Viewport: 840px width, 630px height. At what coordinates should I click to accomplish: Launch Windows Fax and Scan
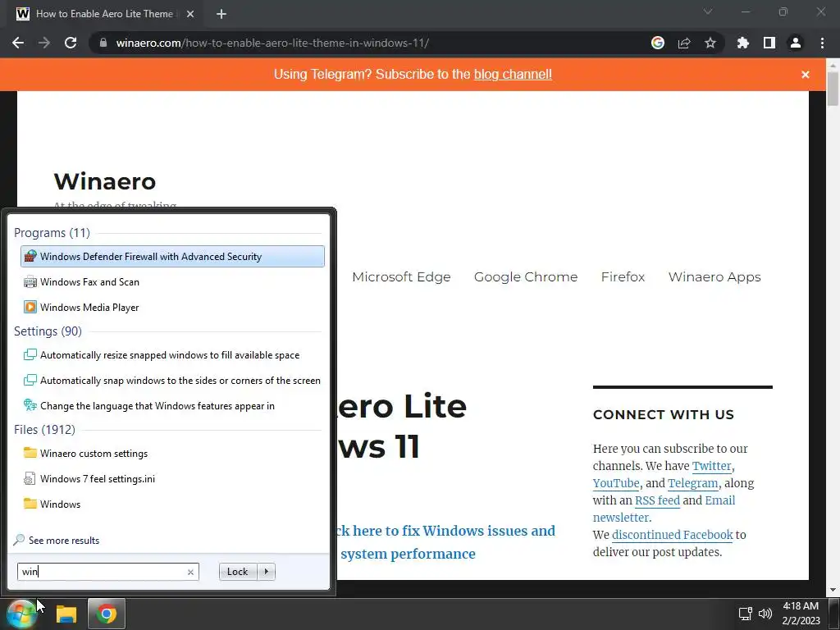point(172,282)
